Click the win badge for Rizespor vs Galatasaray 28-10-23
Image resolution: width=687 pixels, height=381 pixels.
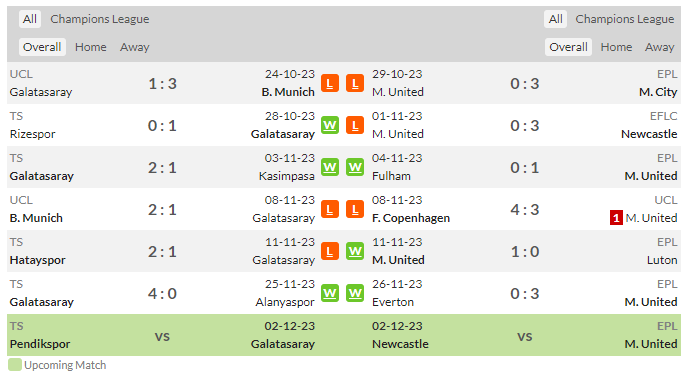tap(329, 125)
